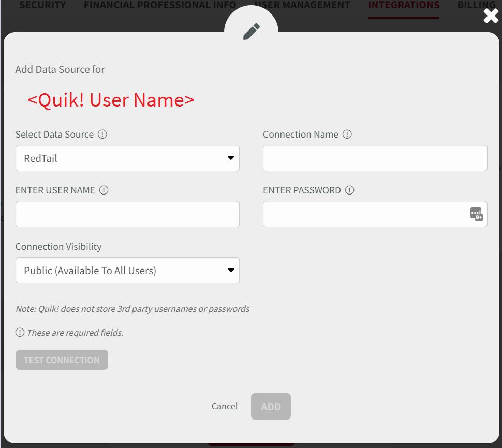The height and width of the screenshot is (448, 502).
Task: Click the TEST CONNECTION button
Action: coord(62,360)
